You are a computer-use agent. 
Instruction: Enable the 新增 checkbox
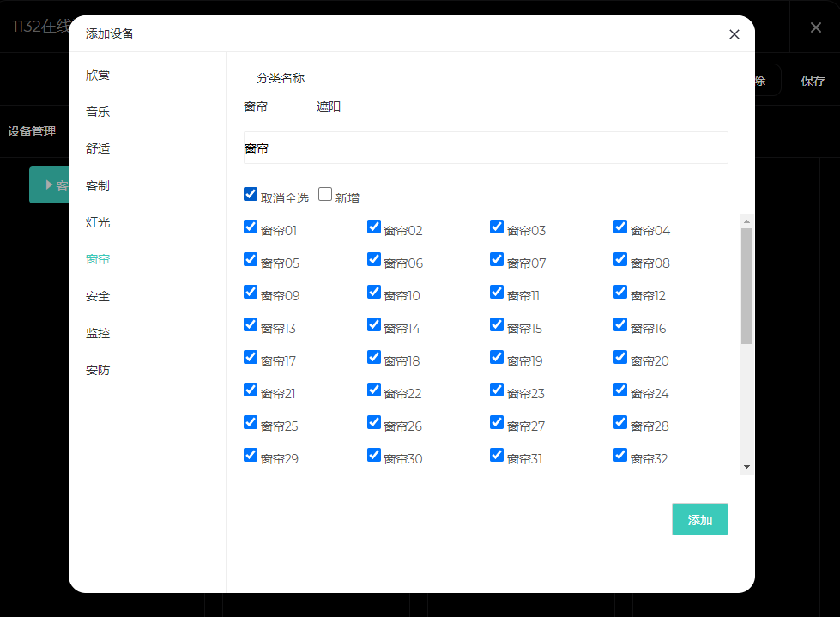[x=325, y=194]
